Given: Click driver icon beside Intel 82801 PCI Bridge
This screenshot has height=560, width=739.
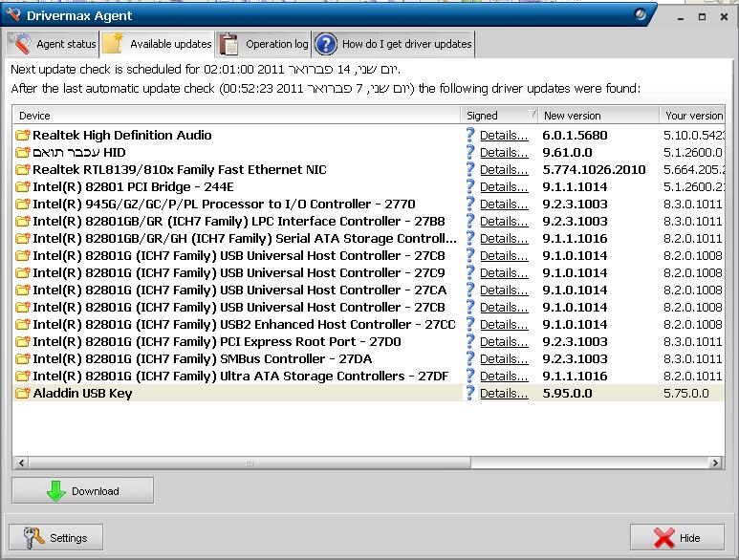Looking at the screenshot, I should (22, 187).
